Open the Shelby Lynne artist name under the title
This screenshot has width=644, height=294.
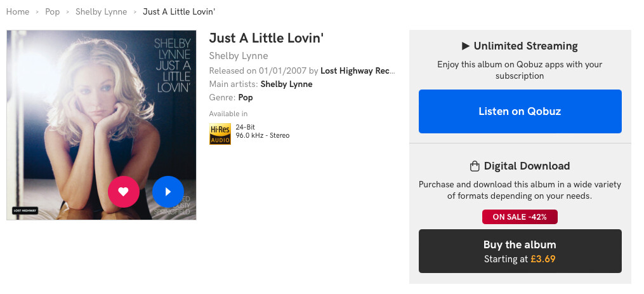tap(239, 56)
